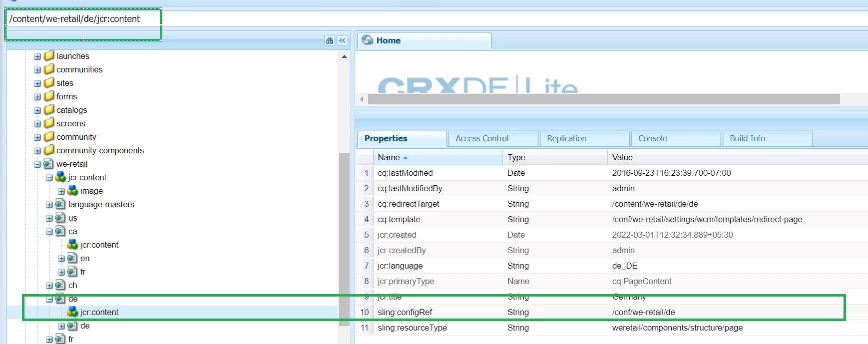The height and width of the screenshot is (344, 868).
Task: Select the selected jcr:content node under de
Action: pyautogui.click(x=99, y=312)
